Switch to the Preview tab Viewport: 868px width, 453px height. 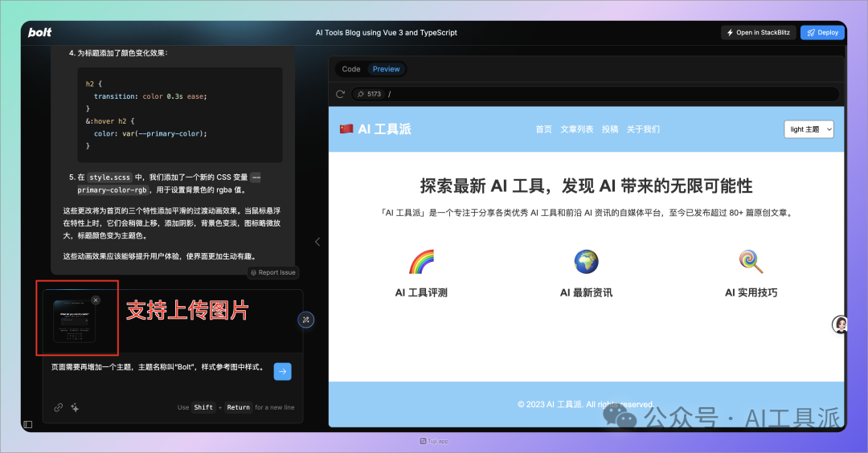(386, 69)
